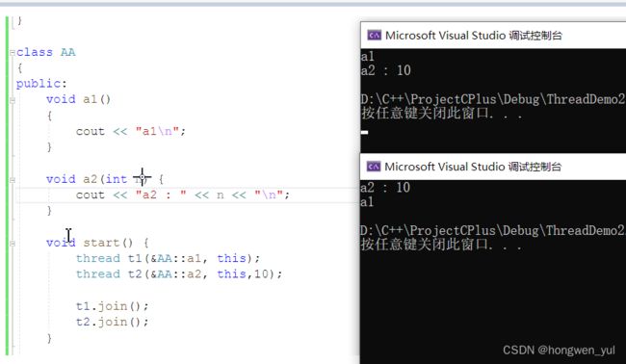The image size is (626, 364).
Task: Click the 'void a1()' method signature
Action: click(x=78, y=99)
